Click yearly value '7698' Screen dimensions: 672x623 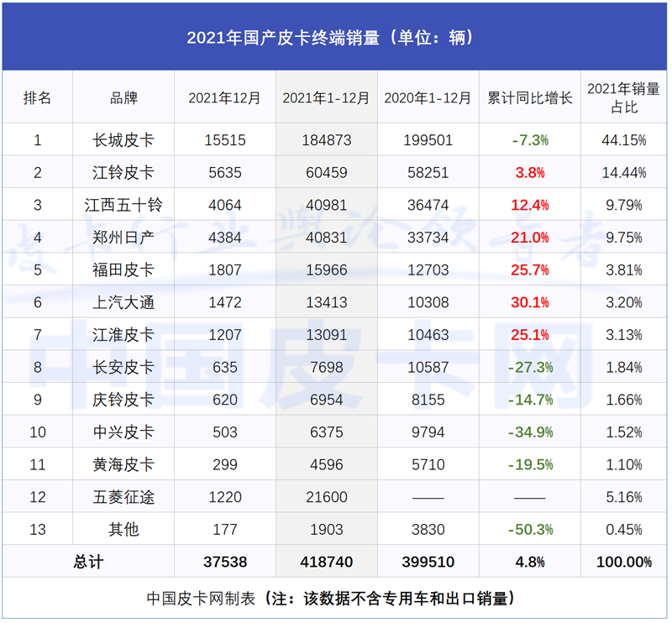[326, 367]
